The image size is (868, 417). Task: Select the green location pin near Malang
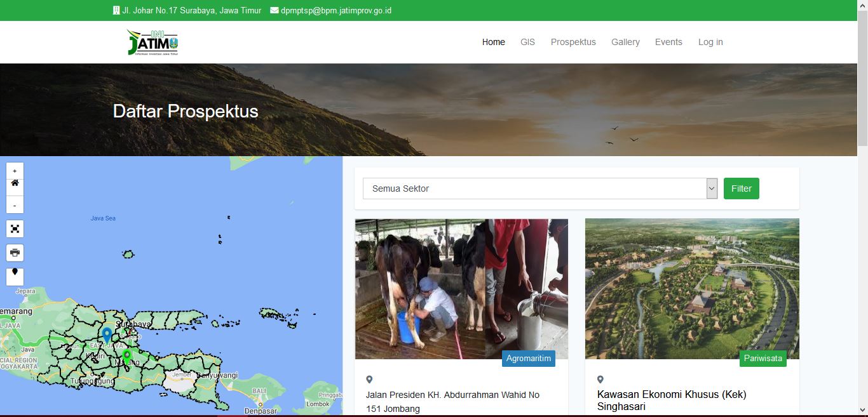click(x=126, y=356)
